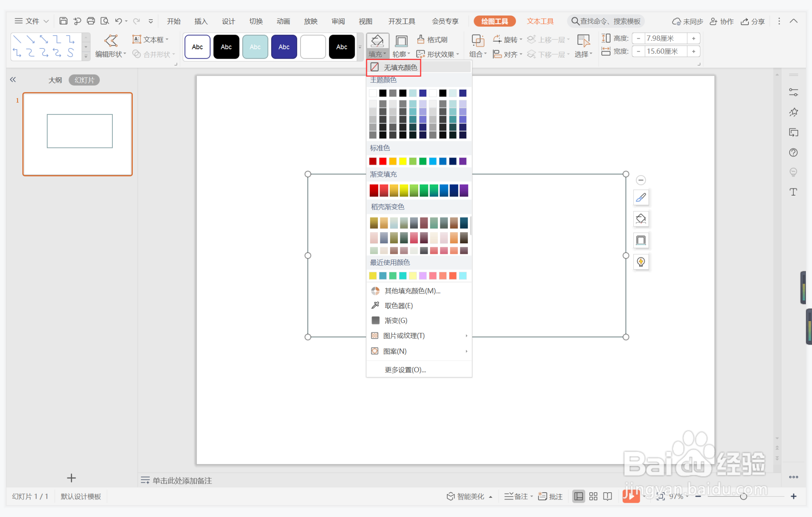Click 其他填充颜色(M)... option

[x=412, y=291]
